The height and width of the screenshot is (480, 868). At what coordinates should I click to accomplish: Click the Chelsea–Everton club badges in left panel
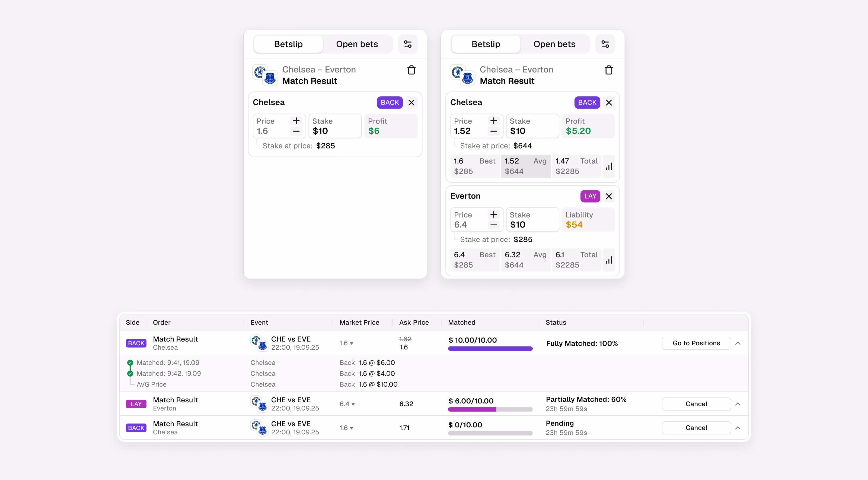[265, 75]
